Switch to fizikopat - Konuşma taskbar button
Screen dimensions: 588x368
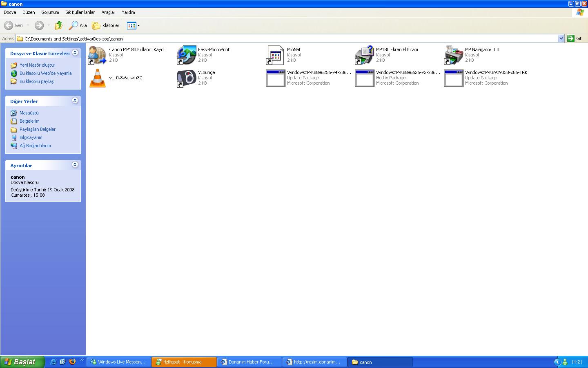coord(184,362)
